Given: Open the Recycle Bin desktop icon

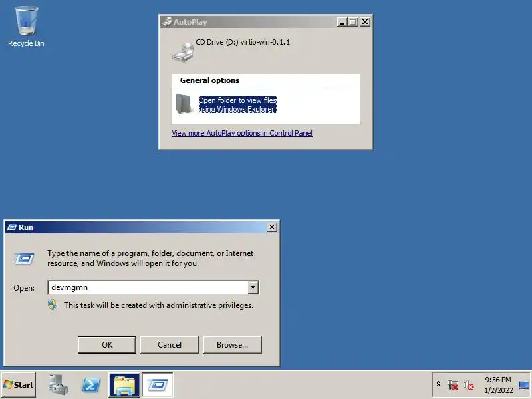Looking at the screenshot, I should (26, 27).
